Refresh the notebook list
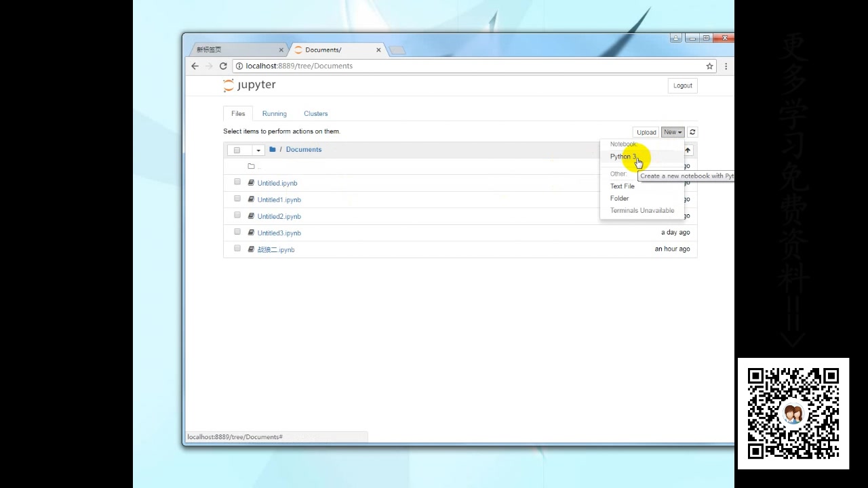The height and width of the screenshot is (488, 868). (x=692, y=132)
